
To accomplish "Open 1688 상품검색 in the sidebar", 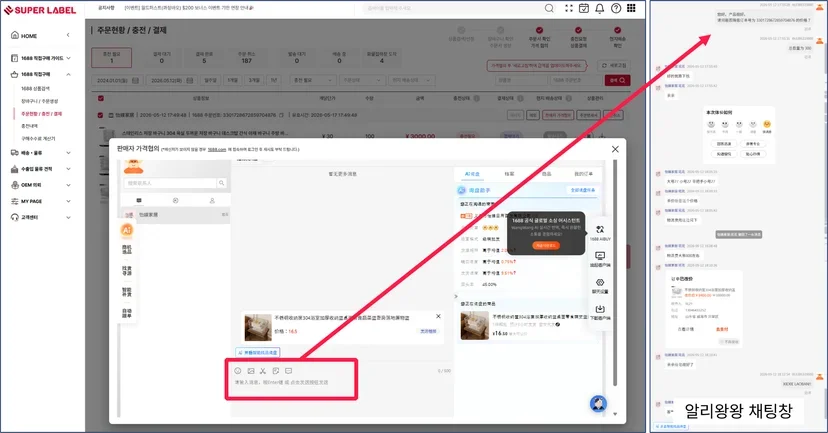I will (35, 89).
